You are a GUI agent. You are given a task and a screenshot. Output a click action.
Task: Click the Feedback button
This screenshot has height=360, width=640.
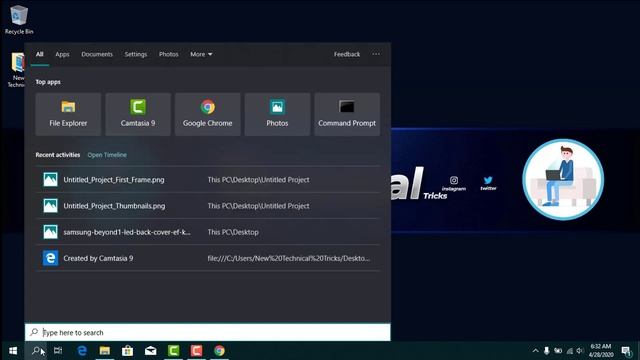347,54
